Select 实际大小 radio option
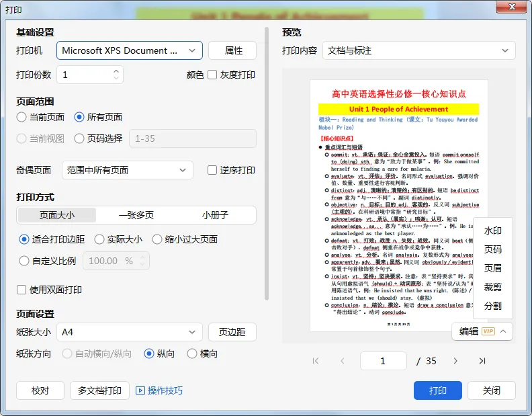This screenshot has height=416, width=532. tap(99, 239)
